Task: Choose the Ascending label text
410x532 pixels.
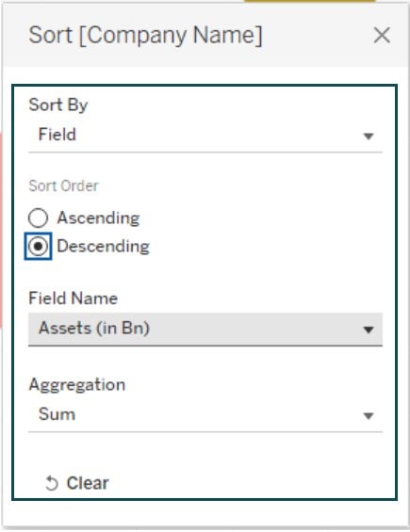Action: 99,218
